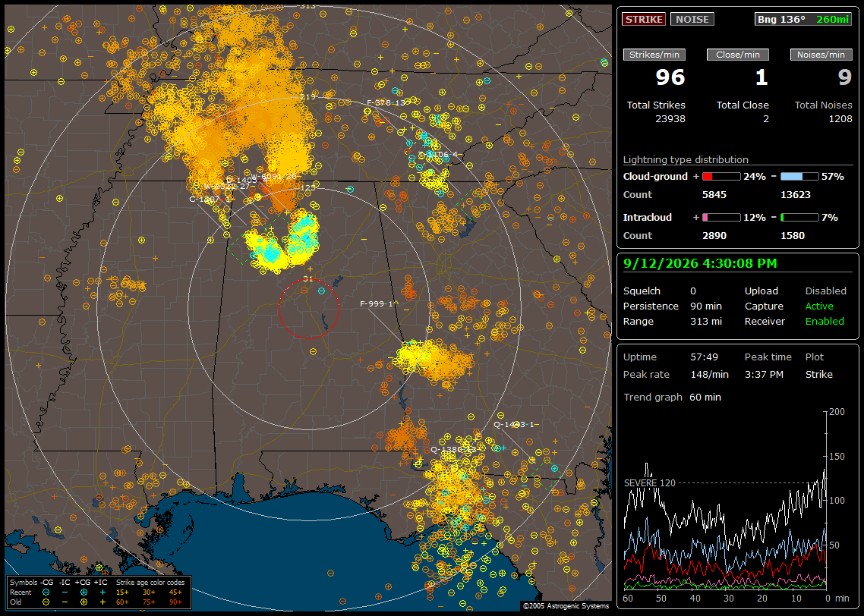This screenshot has width=864, height=616.
Task: Click the F-378-13 storm cell label
Action: click(386, 103)
